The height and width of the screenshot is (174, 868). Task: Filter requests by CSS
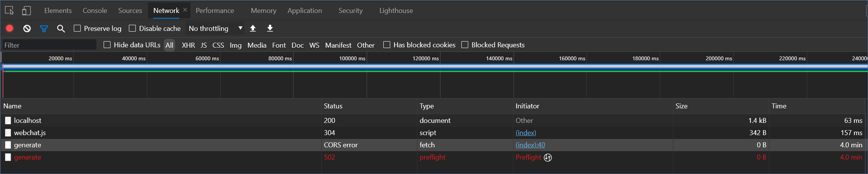coord(218,45)
